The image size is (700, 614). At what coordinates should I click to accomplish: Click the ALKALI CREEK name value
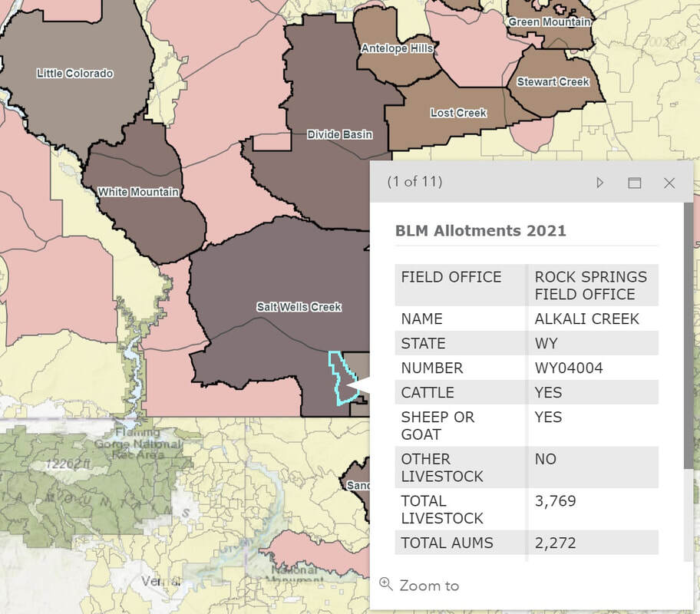click(x=586, y=319)
